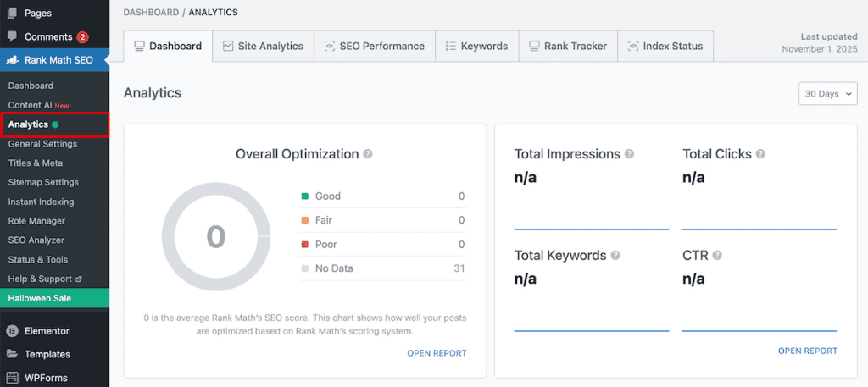Click the Analytics page heading
The width and height of the screenshot is (868, 387).
click(153, 93)
